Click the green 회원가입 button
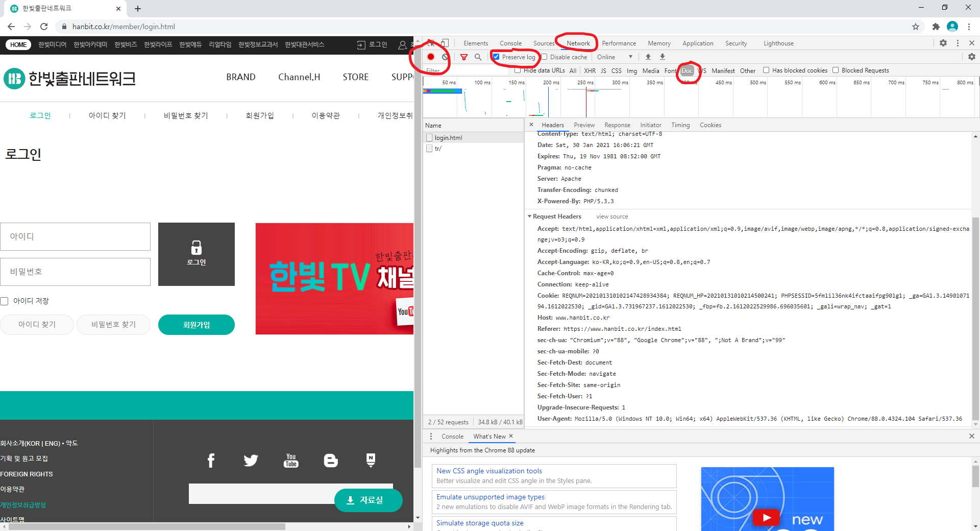The image size is (980, 531). 197,325
